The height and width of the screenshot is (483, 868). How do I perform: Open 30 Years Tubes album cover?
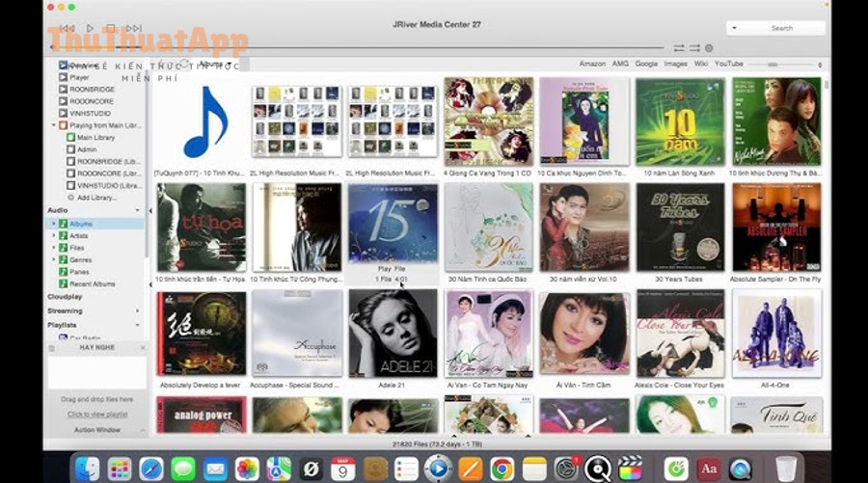[x=680, y=228]
